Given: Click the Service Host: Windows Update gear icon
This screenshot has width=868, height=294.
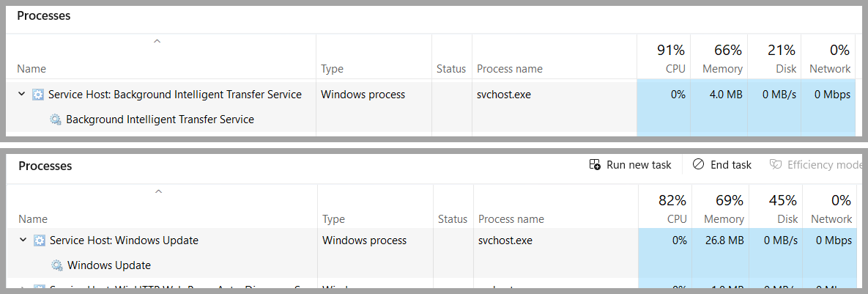Looking at the screenshot, I should point(39,240).
